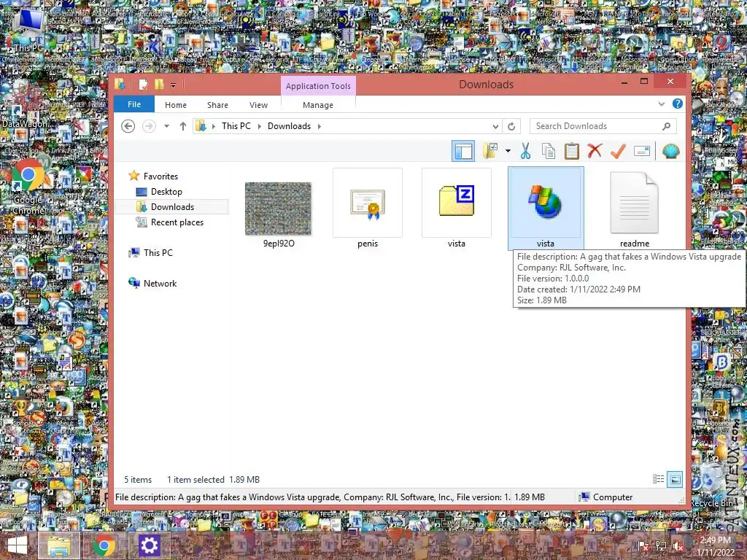Switch to the View ribbon tab
747x560 pixels.
tap(259, 105)
